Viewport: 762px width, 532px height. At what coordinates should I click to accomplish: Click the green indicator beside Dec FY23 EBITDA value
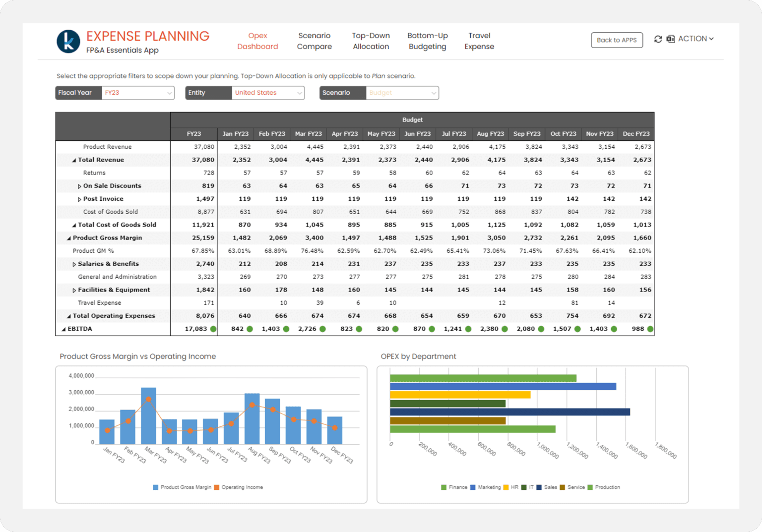[x=650, y=329]
